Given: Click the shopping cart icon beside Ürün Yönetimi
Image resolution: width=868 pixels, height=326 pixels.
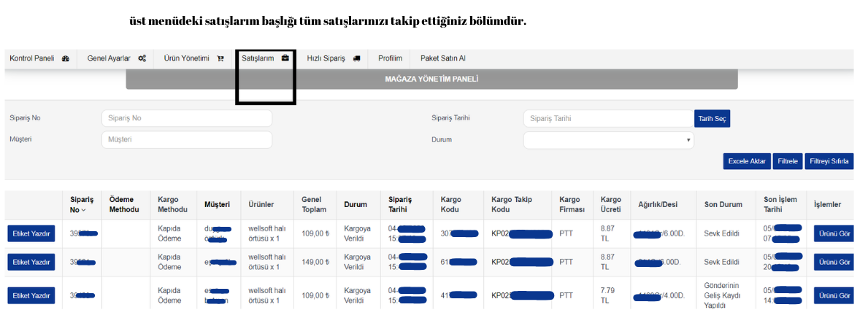Looking at the screenshot, I should point(220,59).
